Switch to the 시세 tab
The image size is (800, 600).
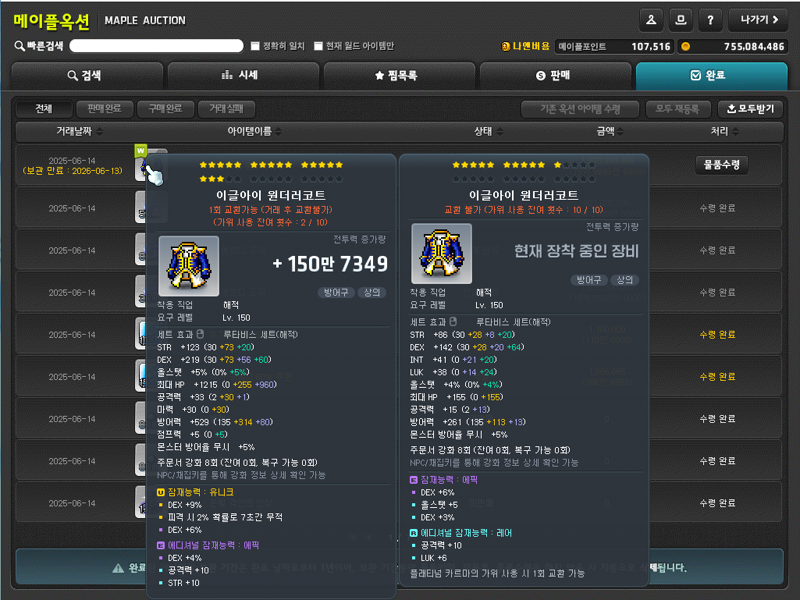tap(243, 76)
